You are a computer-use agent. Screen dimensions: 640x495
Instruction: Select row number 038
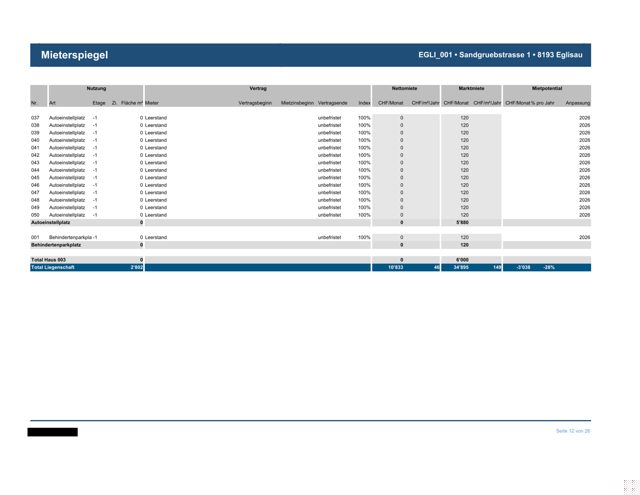pos(35,125)
